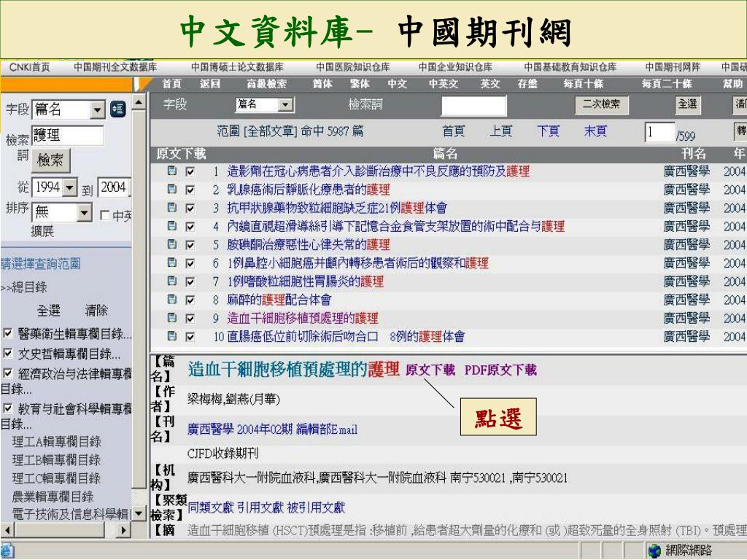747x560 pixels.
Task: Open the 被引用文獻 link
Action: click(316, 507)
